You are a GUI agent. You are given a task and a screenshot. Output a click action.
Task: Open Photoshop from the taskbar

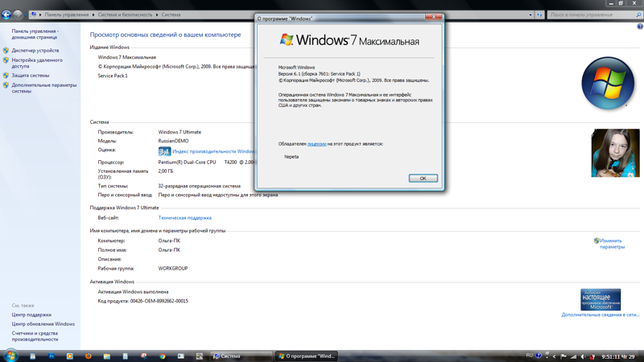pos(52,356)
